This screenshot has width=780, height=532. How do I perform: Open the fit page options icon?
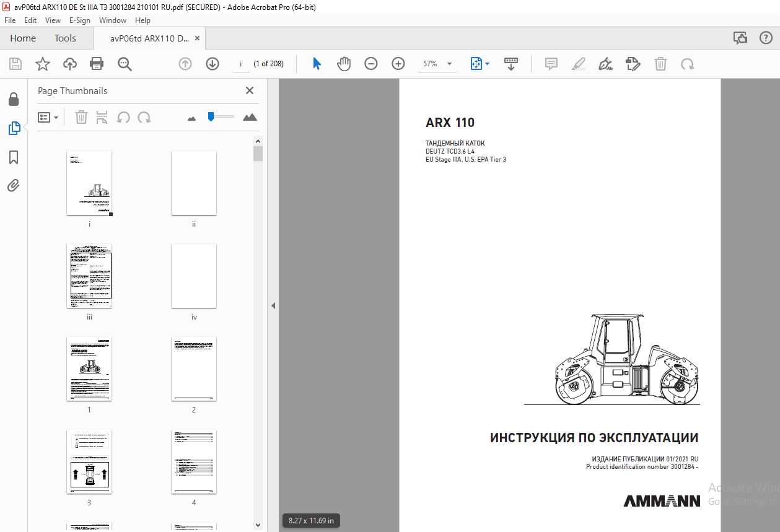[476, 64]
